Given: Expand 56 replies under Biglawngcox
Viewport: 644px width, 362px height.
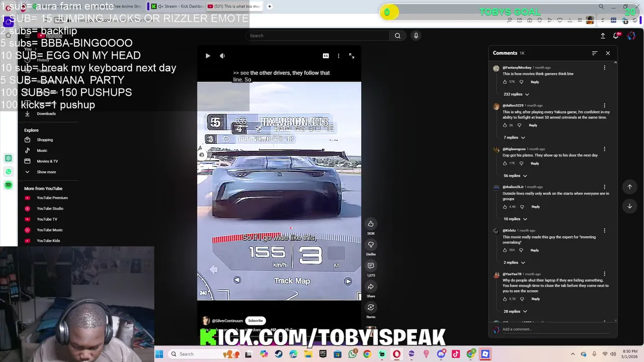Looking at the screenshot, I should (x=515, y=175).
